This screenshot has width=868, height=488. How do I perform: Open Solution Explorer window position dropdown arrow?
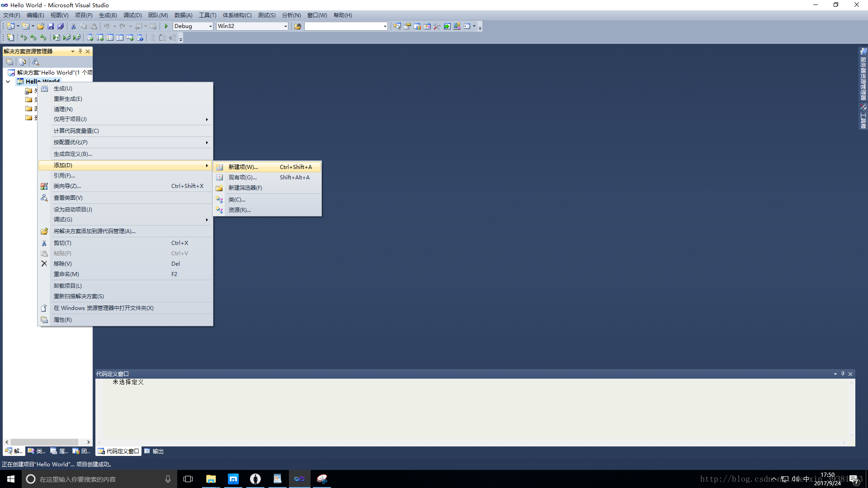point(73,51)
